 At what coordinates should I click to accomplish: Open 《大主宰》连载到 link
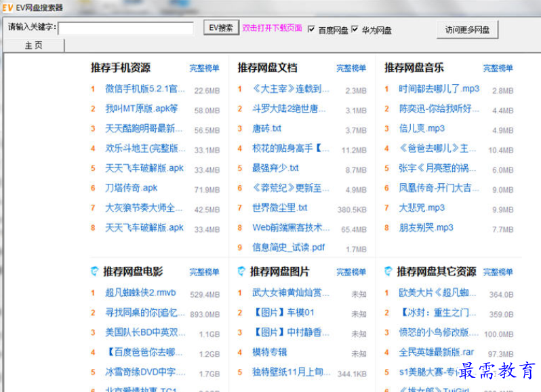291,89
